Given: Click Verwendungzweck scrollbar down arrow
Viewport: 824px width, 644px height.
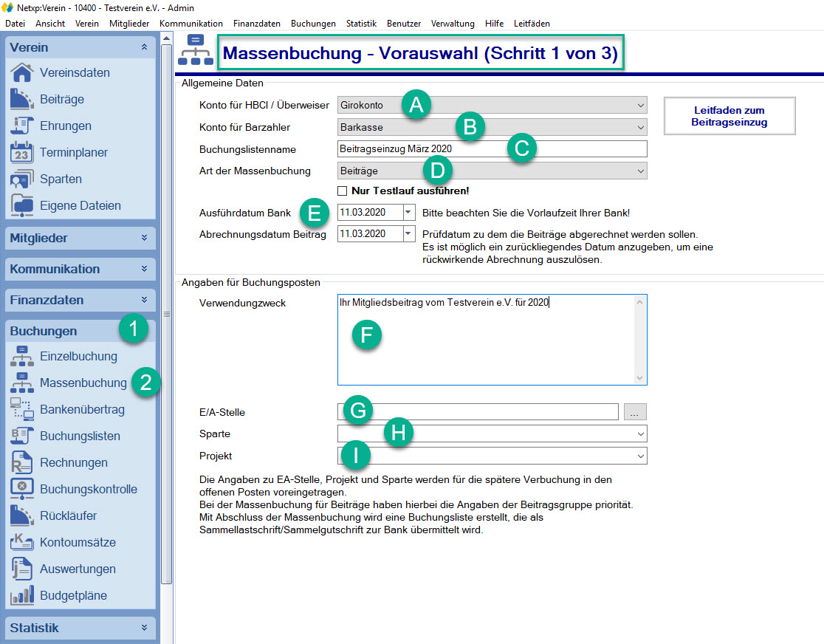Looking at the screenshot, I should click(x=639, y=378).
